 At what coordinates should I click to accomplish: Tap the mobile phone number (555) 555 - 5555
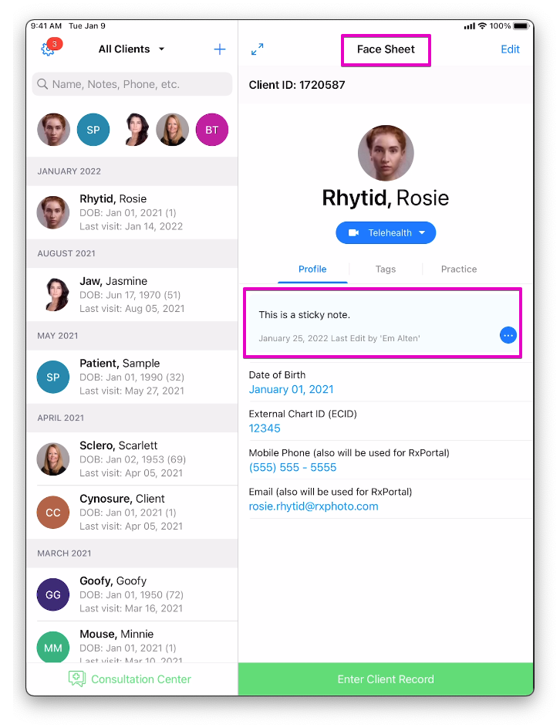pyautogui.click(x=292, y=468)
